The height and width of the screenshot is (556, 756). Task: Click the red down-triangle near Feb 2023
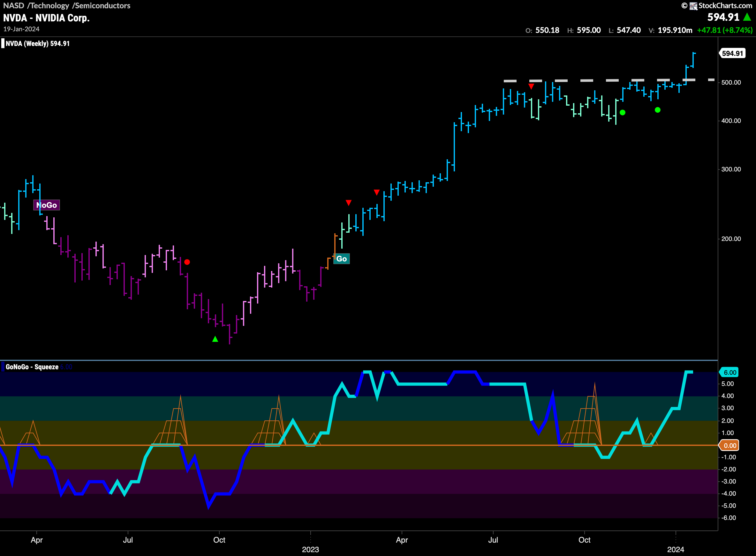coord(348,203)
